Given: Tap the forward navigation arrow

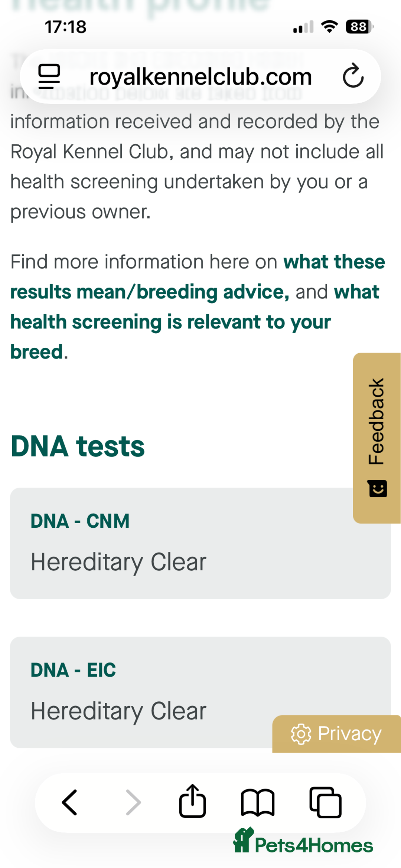Looking at the screenshot, I should 133,802.
